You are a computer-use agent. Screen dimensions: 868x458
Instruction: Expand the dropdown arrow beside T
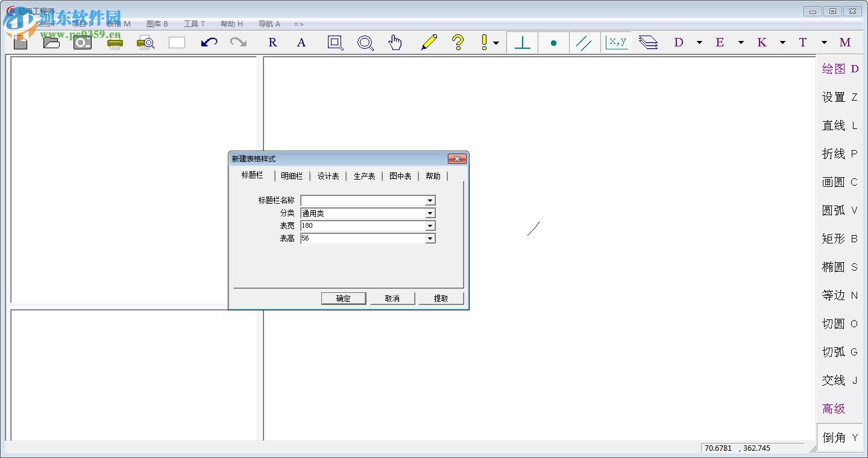point(824,43)
